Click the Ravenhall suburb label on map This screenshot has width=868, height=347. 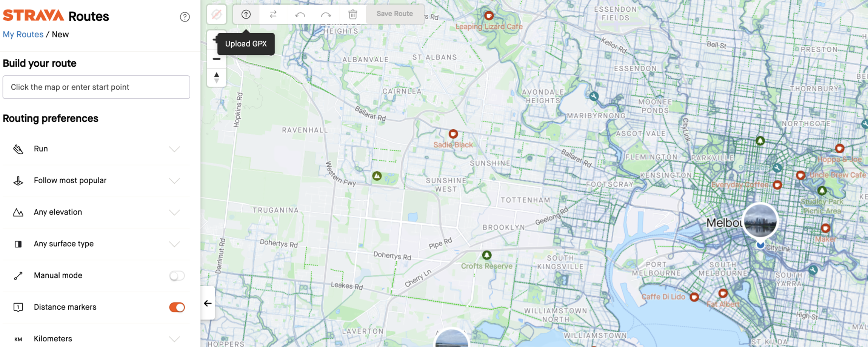305,130
